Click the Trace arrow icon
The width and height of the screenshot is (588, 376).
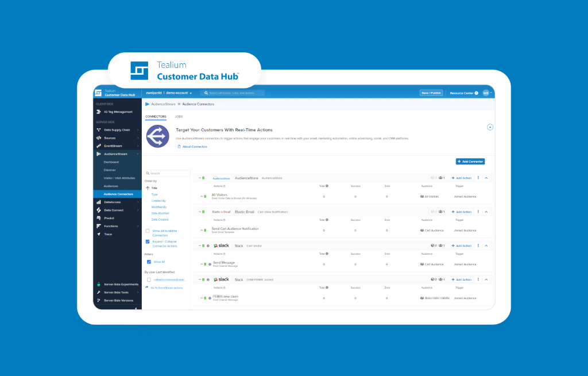pos(99,234)
